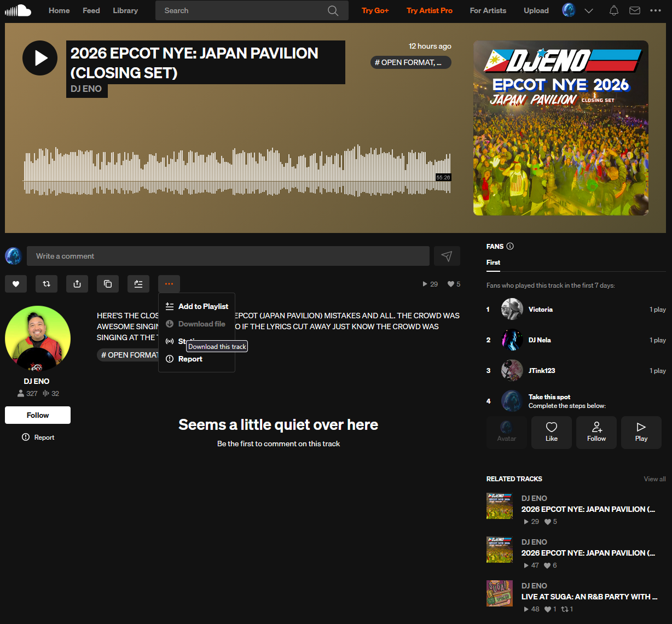Report DJ ENO's profile under Follow button

pyautogui.click(x=38, y=438)
